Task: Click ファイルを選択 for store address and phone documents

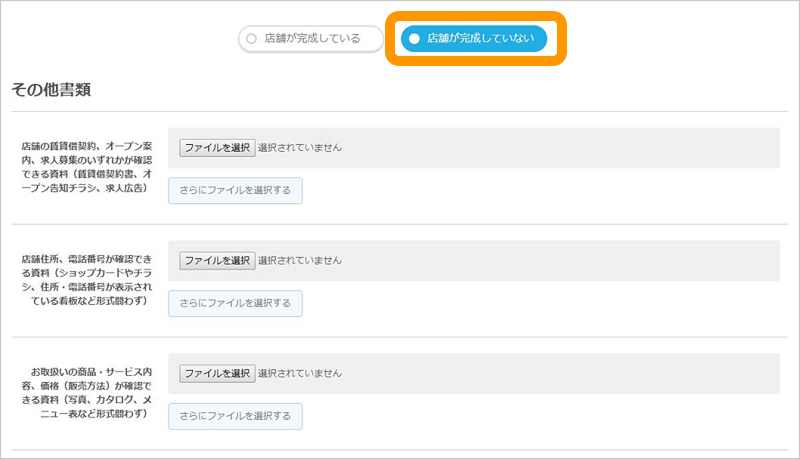Action: click(217, 260)
